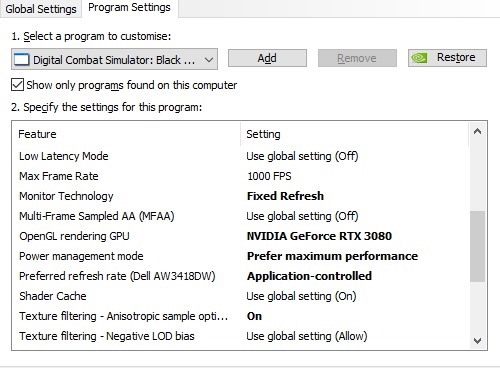Viewport: 500px width, 368px height.
Task: Open Low Latency Mode setting value
Action: [x=302, y=156]
